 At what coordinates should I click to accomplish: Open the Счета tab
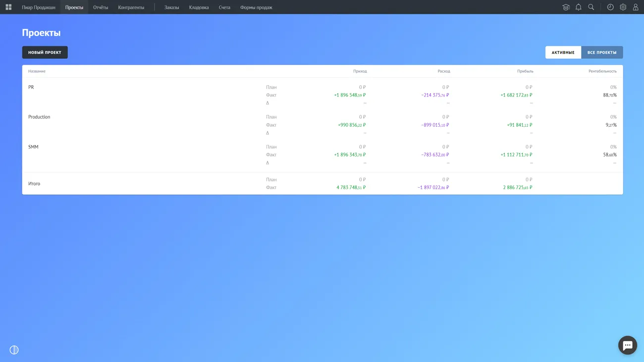224,7
